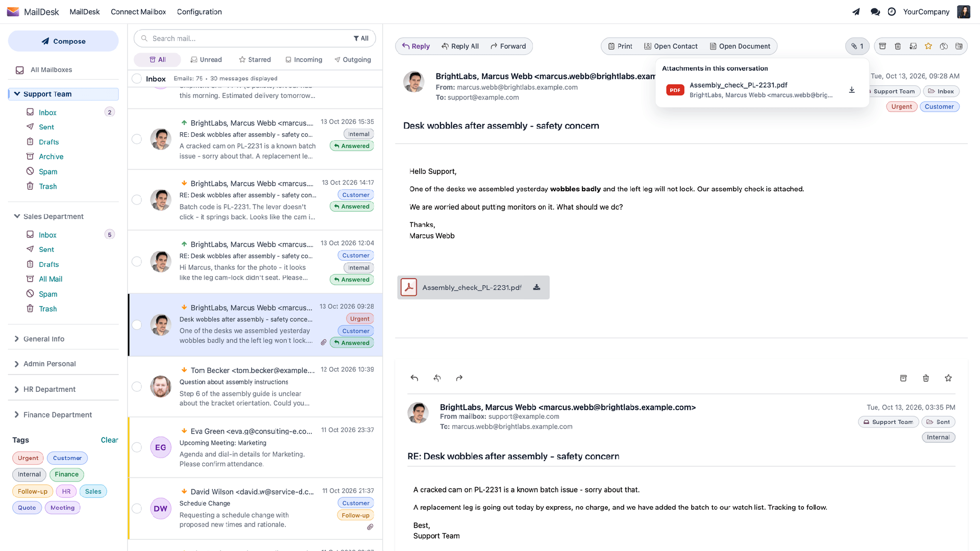Tick the select-all checkbox next to Inbox header

coord(137,79)
